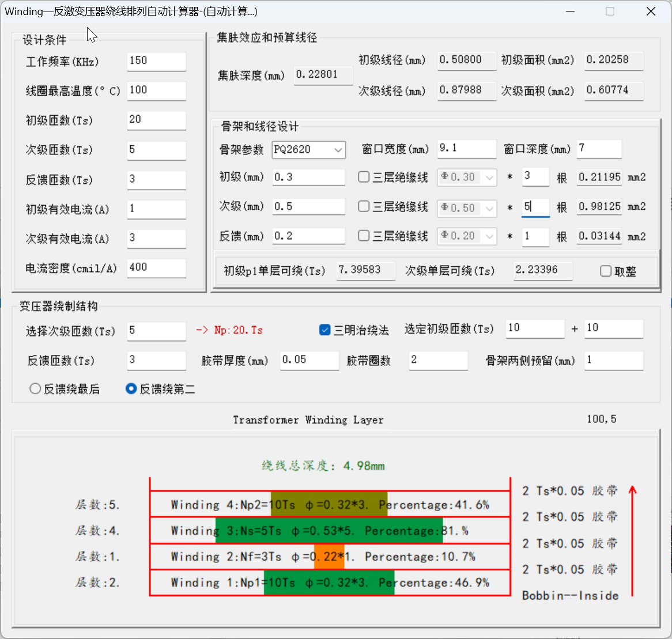Click the olive Winding 4 Np2 bar

pos(329,505)
